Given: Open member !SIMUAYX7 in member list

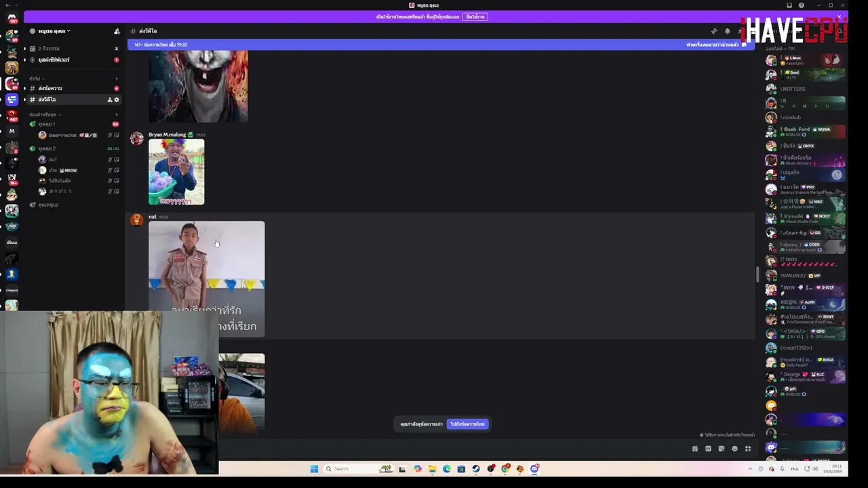Looking at the screenshot, I should coord(806,276).
